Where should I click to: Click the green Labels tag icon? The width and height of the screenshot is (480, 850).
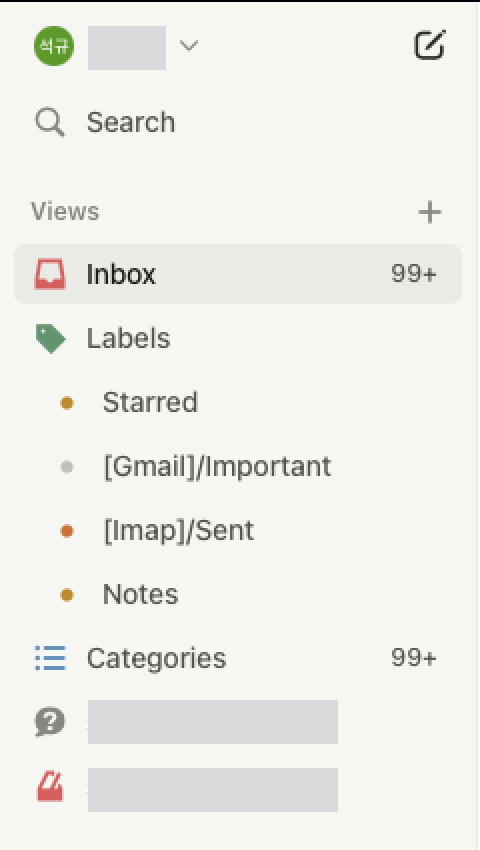tap(50, 339)
